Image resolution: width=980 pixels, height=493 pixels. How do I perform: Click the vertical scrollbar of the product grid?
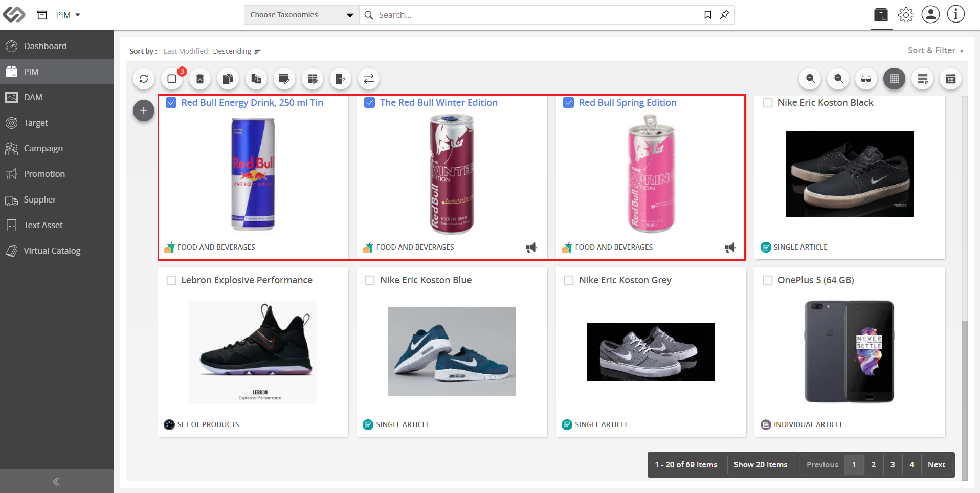(965, 400)
